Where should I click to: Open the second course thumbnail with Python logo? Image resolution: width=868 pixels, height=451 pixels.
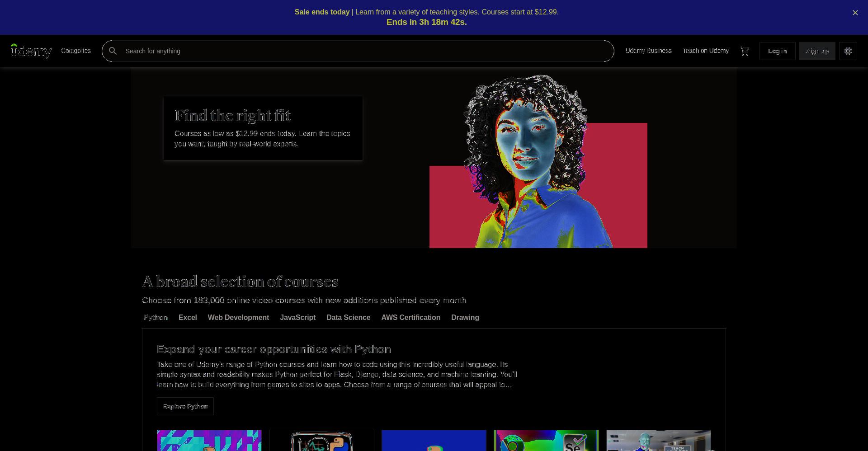tap(321, 441)
